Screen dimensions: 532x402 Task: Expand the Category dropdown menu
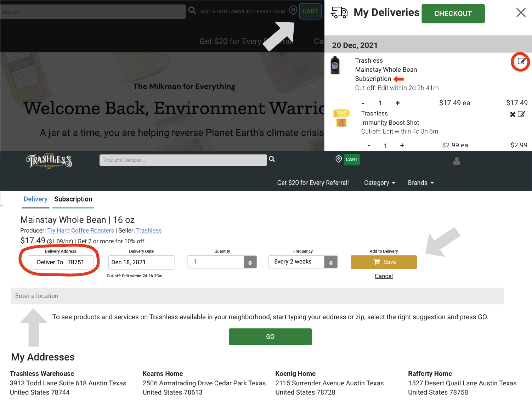(x=380, y=183)
